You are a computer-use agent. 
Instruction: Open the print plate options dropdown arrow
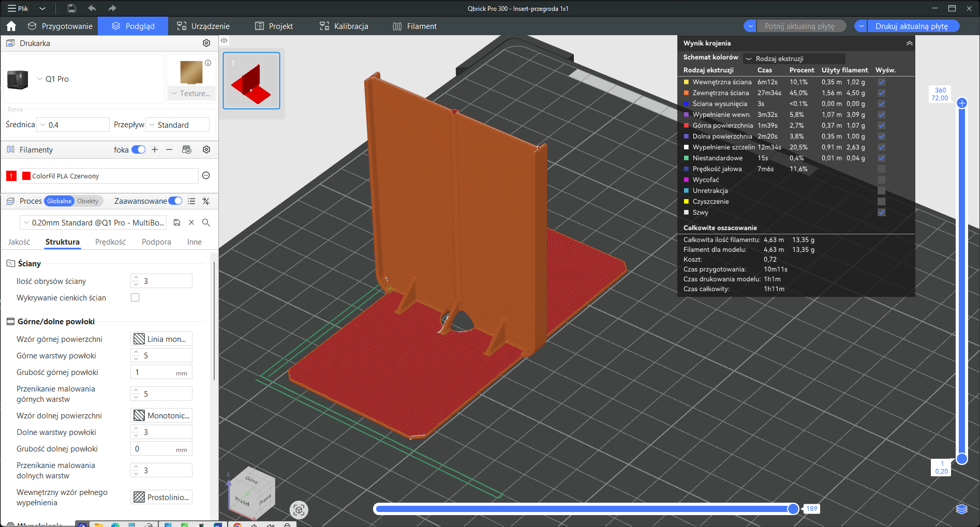click(x=862, y=26)
